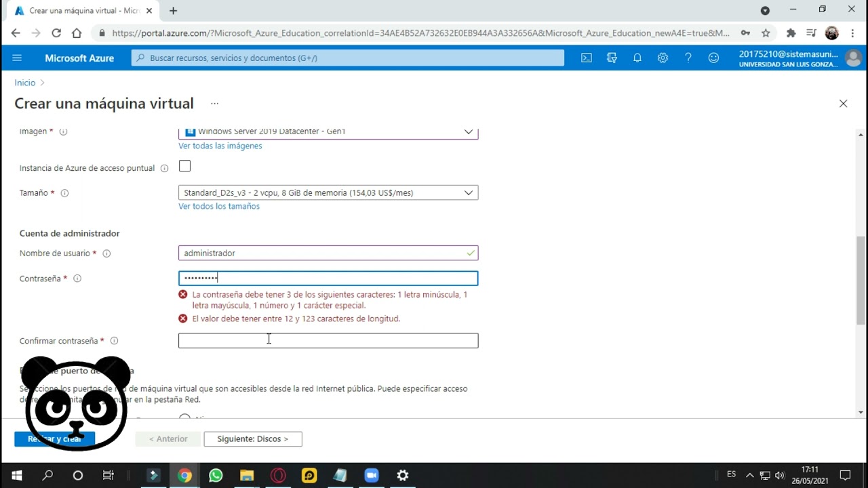This screenshot has width=868, height=488.
Task: Click the Anterior button
Action: [168, 439]
